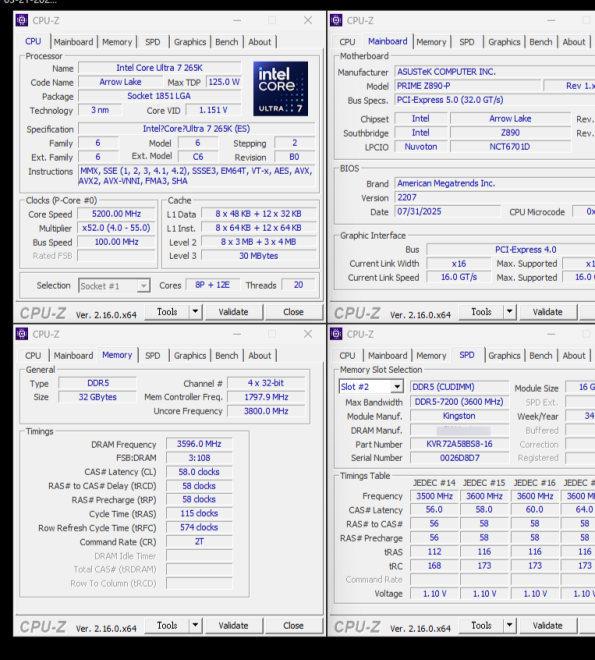The width and height of the screenshot is (595, 660).
Task: Click the Serial Number value 0026D8D7
Action: coord(460,458)
